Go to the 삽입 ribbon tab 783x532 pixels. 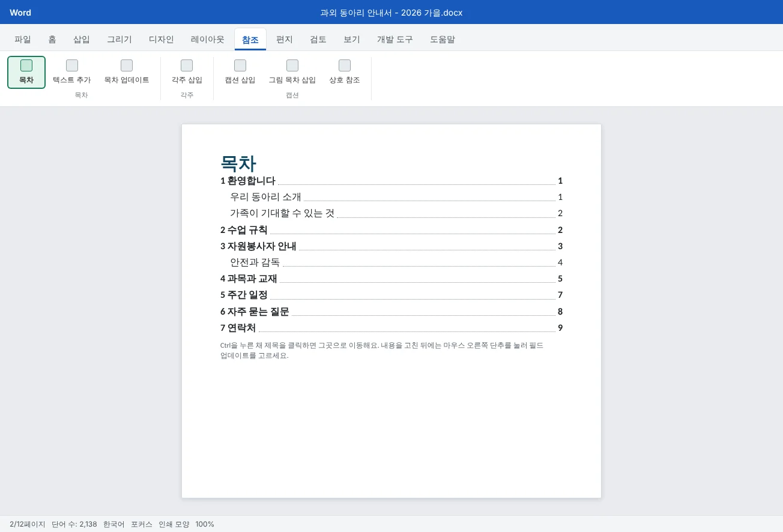coord(82,40)
